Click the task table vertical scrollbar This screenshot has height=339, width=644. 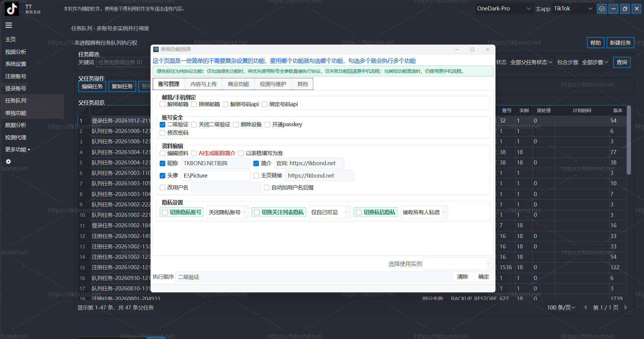point(629,140)
